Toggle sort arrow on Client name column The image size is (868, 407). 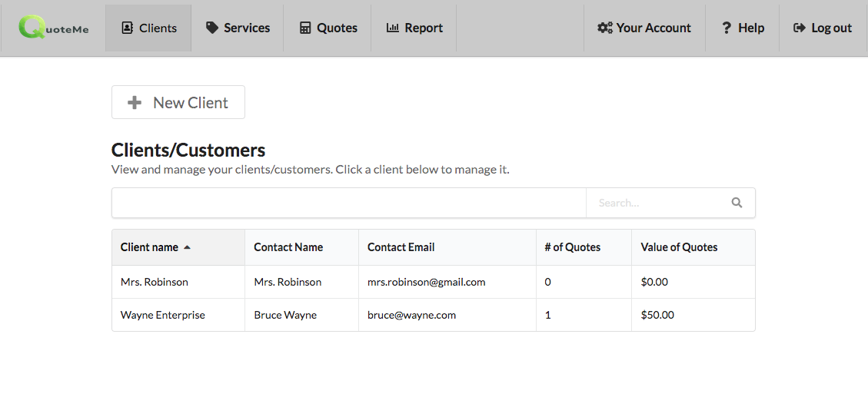[x=187, y=247]
